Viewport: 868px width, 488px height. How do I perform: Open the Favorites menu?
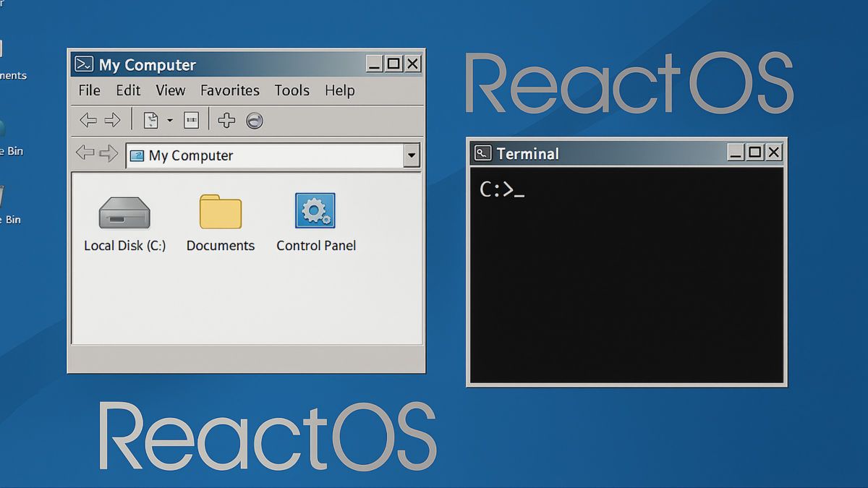click(x=230, y=90)
